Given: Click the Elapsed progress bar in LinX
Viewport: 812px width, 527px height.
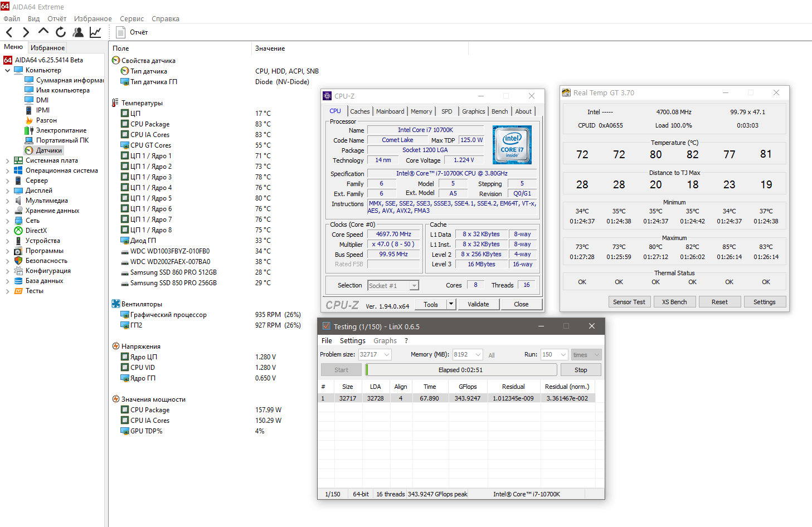Looking at the screenshot, I should [460, 370].
